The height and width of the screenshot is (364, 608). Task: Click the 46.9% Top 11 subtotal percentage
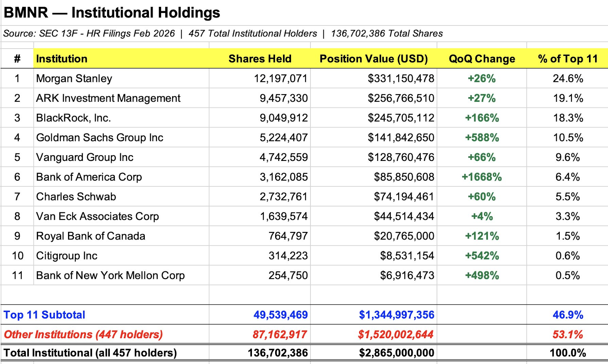568,315
